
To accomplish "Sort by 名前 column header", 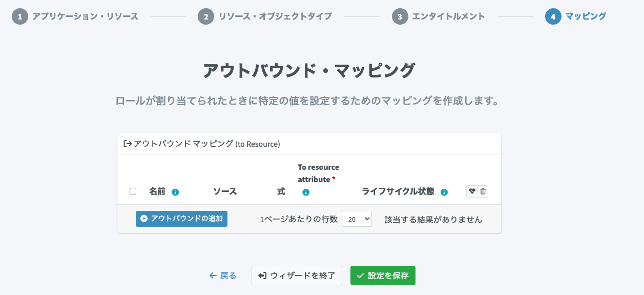I will pos(157,192).
